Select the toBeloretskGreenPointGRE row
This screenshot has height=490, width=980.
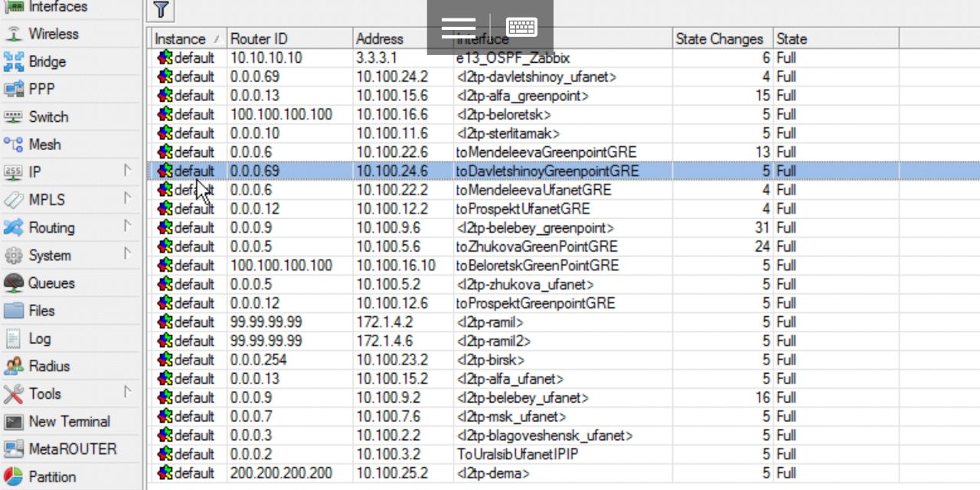click(563, 266)
